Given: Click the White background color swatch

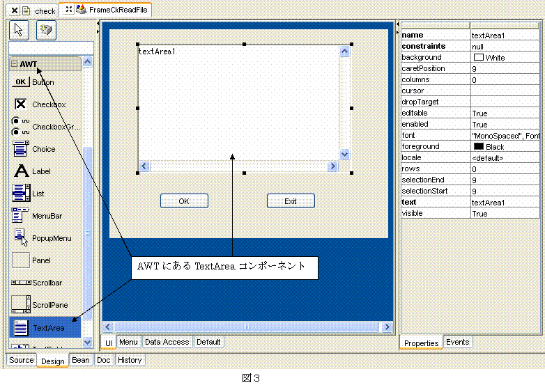Looking at the screenshot, I should (479, 57).
